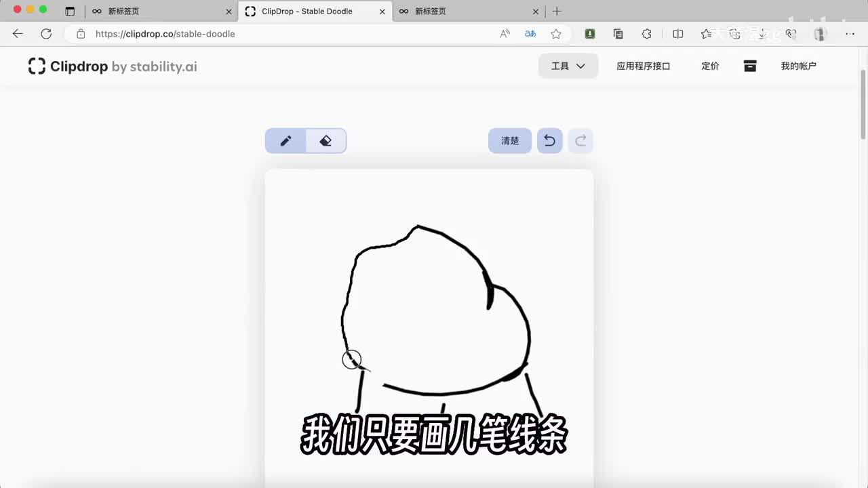Go to the 定价 pricing page
868x488 pixels.
[710, 66]
